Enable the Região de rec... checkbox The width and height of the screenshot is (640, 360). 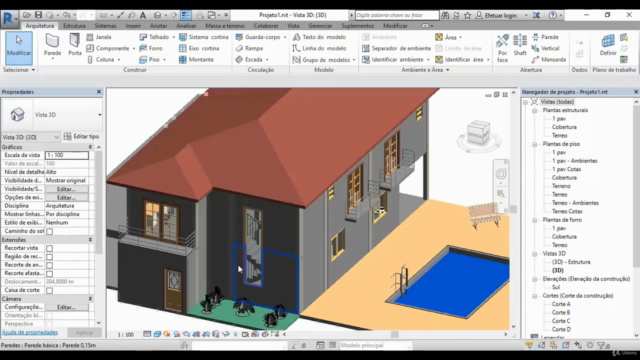click(49, 257)
